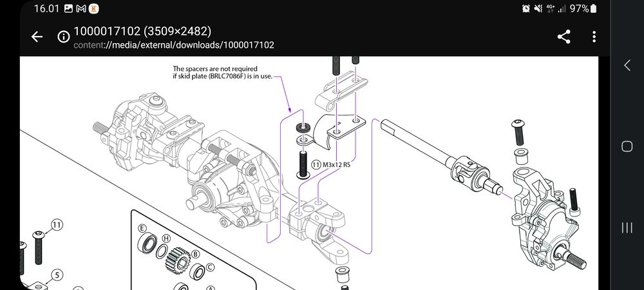Tap the pinion gear in the inset box
Viewport: 644px width, 290px height.
pos(178,261)
